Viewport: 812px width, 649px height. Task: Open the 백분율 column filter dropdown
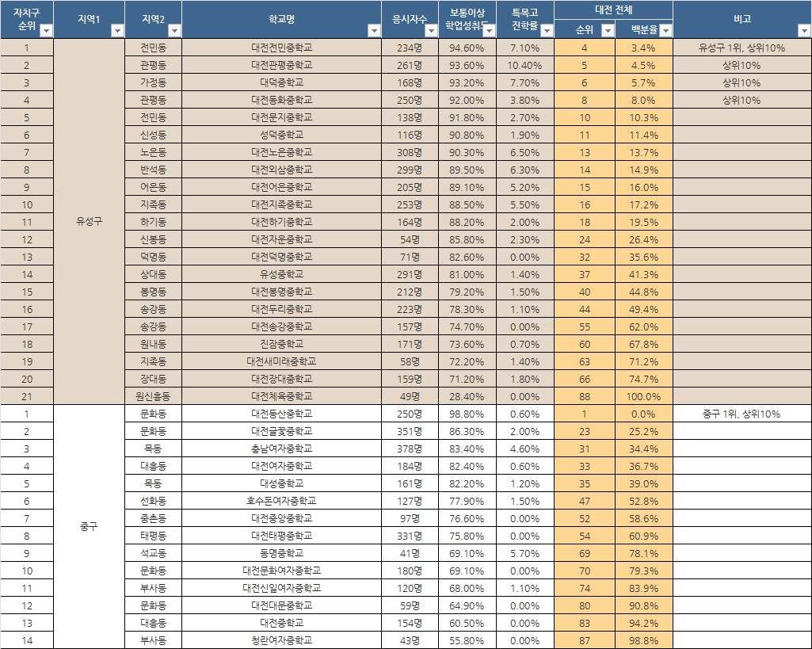(x=666, y=31)
